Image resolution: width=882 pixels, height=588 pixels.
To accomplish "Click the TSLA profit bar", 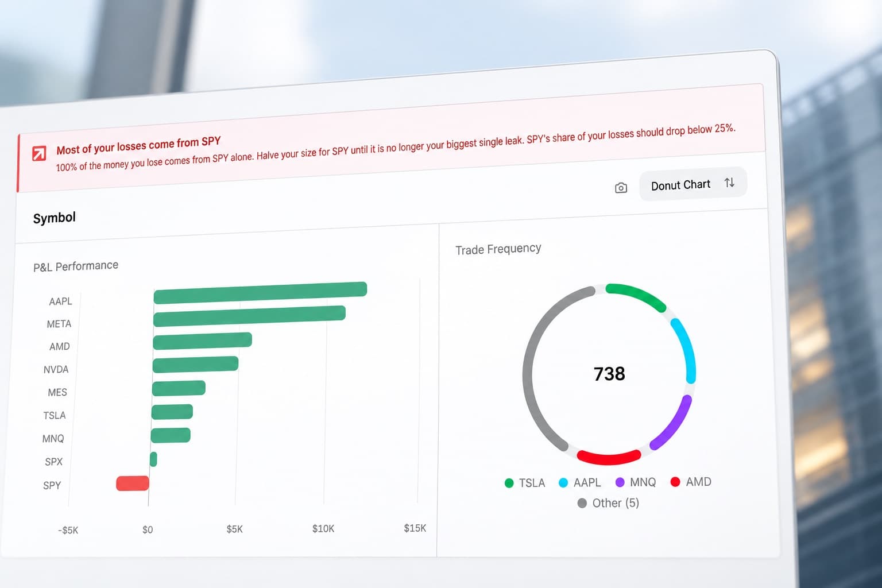I will [x=172, y=412].
